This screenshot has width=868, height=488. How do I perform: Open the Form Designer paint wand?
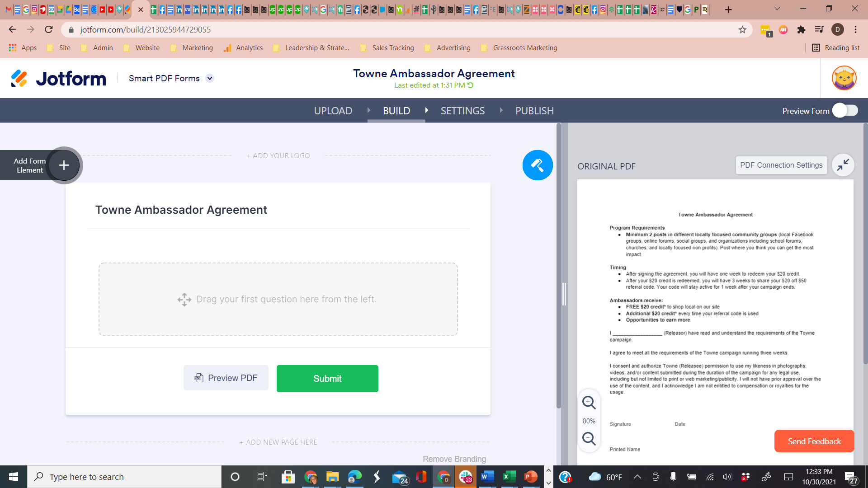tap(538, 165)
